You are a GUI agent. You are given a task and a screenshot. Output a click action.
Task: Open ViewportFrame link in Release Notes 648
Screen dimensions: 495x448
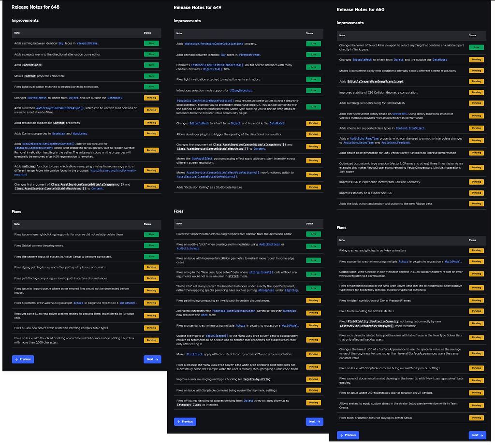pyautogui.click(x=87, y=43)
